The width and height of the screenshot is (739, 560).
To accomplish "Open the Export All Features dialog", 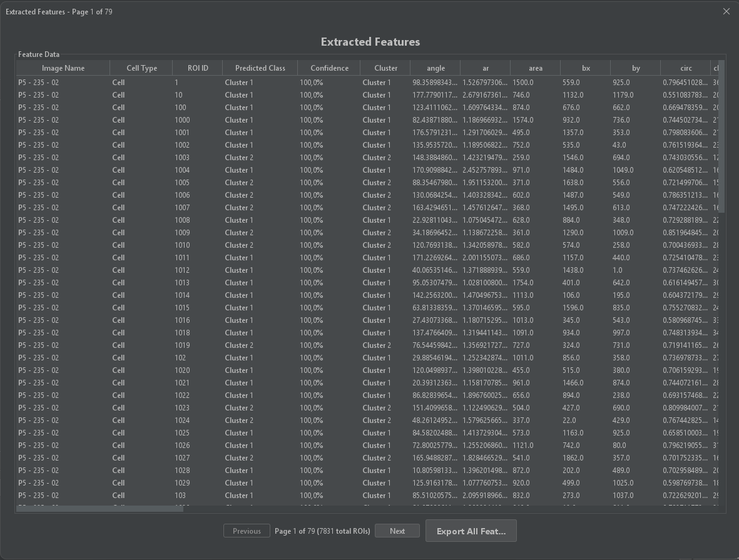I will [x=471, y=531].
